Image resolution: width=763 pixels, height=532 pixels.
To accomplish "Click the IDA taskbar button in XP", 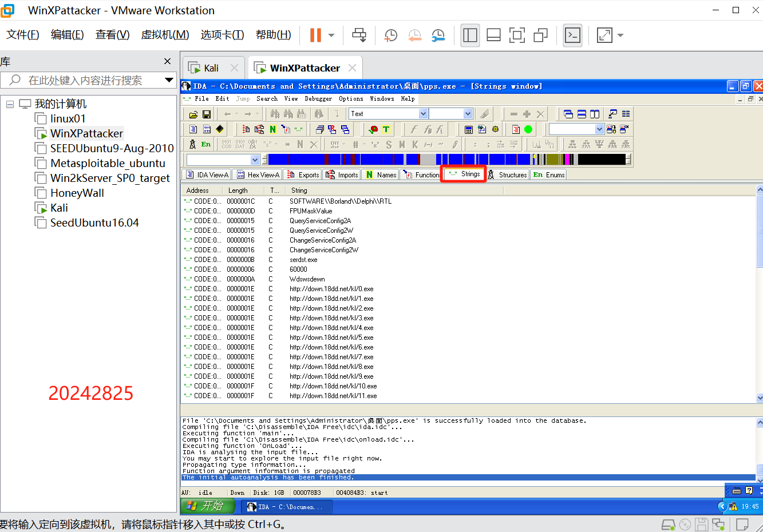I will pyautogui.click(x=286, y=507).
